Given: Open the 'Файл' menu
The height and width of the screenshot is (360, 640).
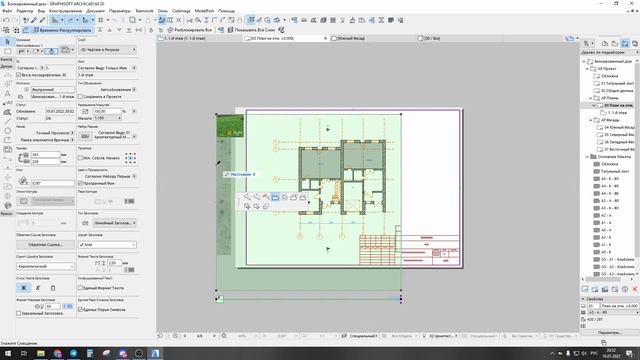Looking at the screenshot, I should [7, 11].
